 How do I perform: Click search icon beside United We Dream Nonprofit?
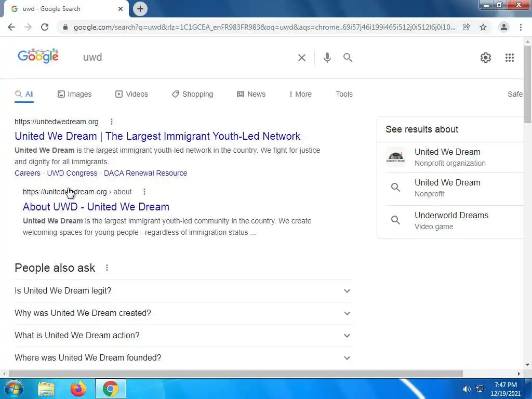pyautogui.click(x=395, y=187)
